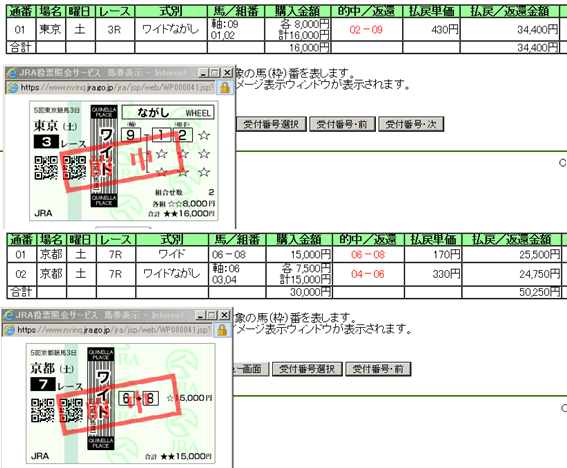
Task: Click page icon beside upper popup URL
Action: click(13, 87)
